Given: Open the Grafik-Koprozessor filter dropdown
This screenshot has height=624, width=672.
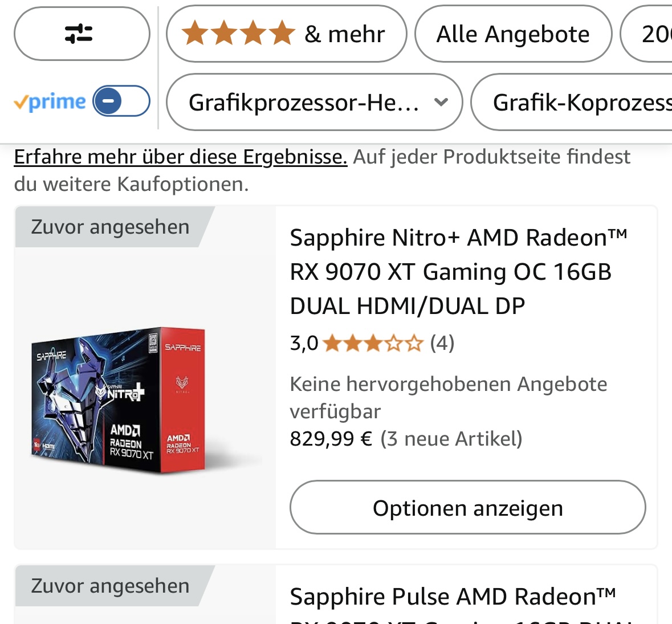Looking at the screenshot, I should (x=571, y=102).
